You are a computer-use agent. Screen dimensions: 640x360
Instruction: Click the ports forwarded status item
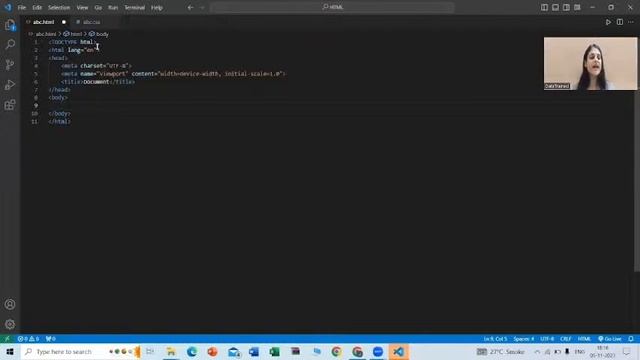point(51,339)
